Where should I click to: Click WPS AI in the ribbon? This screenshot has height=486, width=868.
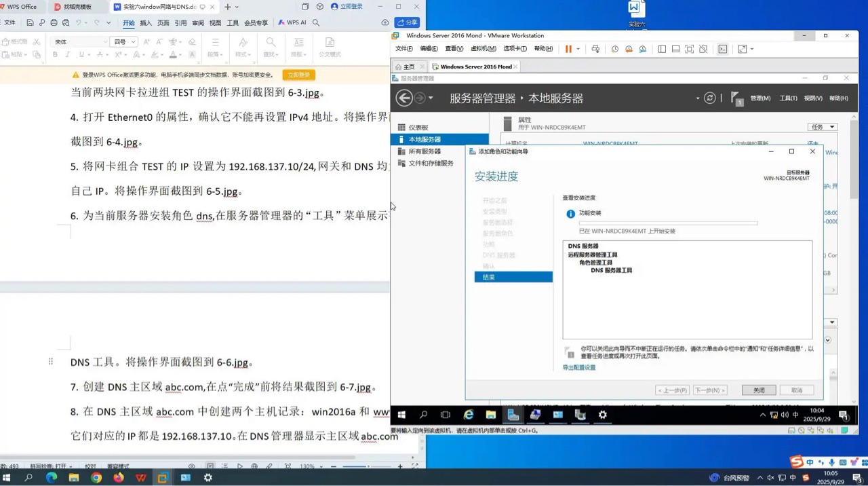(292, 22)
